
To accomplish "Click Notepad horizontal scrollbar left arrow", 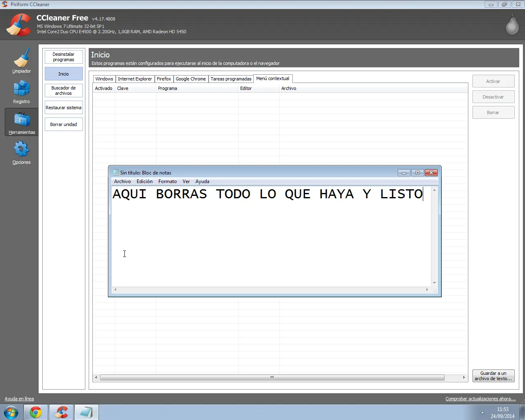I will pos(115,289).
